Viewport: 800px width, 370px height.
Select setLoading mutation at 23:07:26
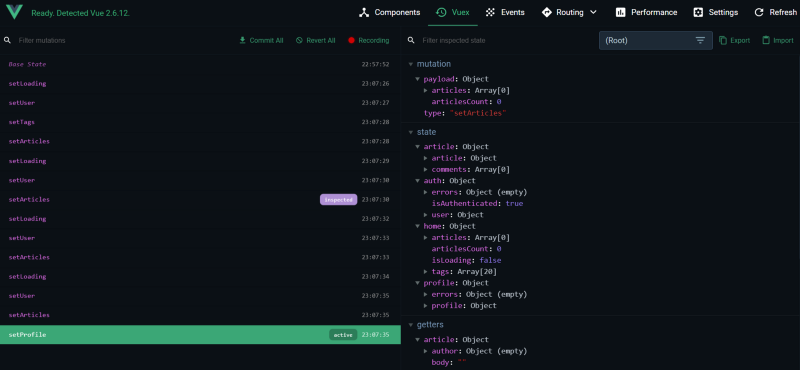pyautogui.click(x=200, y=84)
